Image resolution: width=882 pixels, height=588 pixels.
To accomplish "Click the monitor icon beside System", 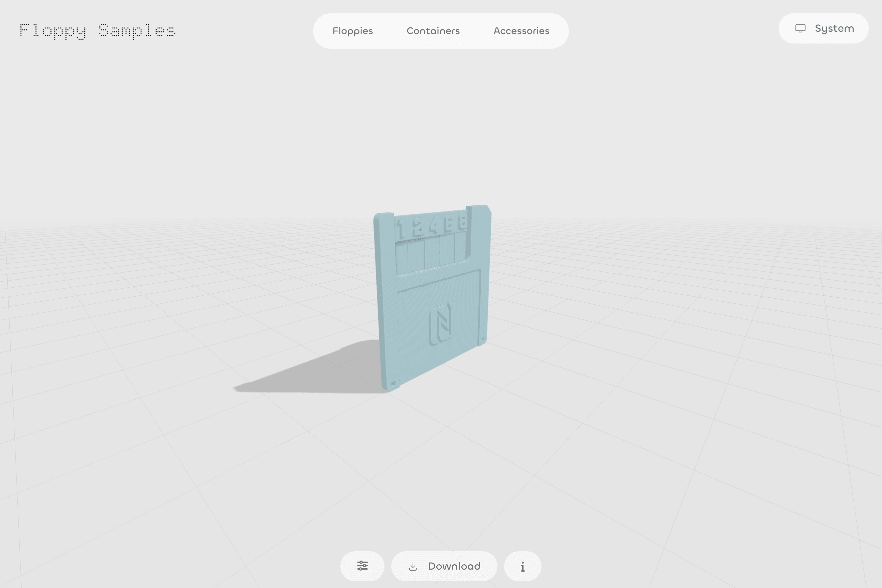I will click(800, 28).
